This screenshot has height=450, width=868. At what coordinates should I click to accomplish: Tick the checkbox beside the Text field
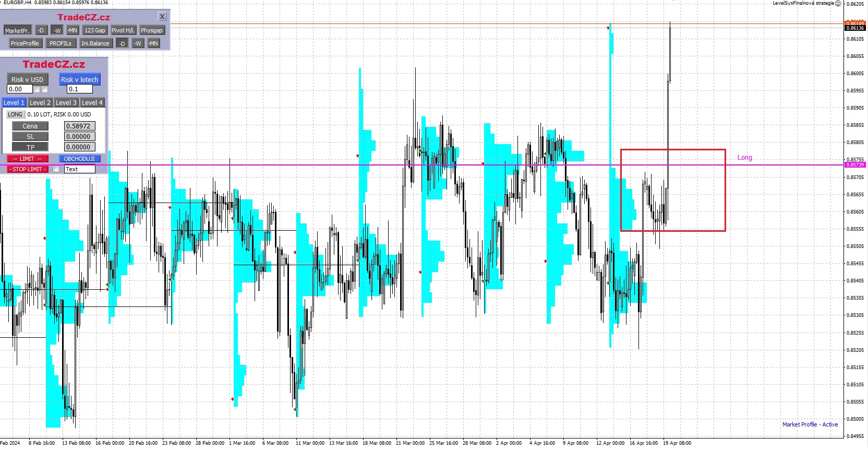pos(56,169)
